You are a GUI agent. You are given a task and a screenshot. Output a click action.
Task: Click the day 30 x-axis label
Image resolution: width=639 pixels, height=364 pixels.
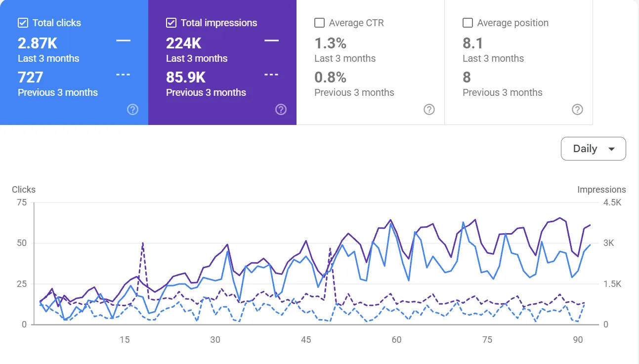215,340
